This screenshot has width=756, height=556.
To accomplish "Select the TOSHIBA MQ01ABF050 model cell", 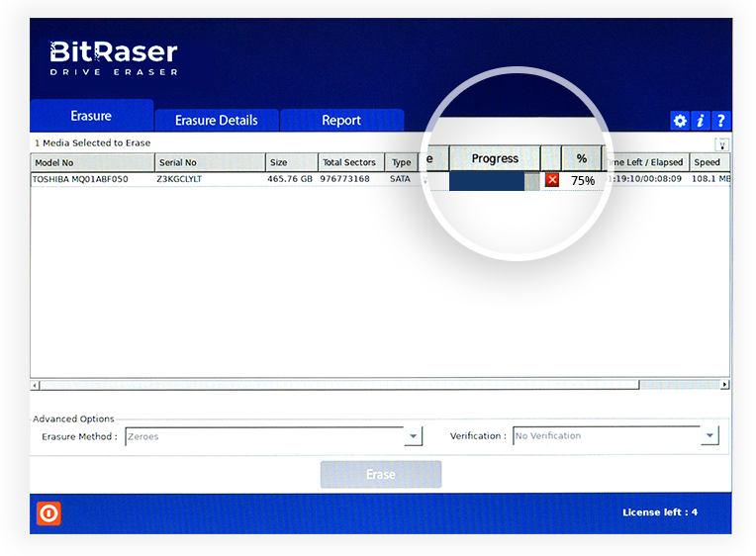I will 80,179.
